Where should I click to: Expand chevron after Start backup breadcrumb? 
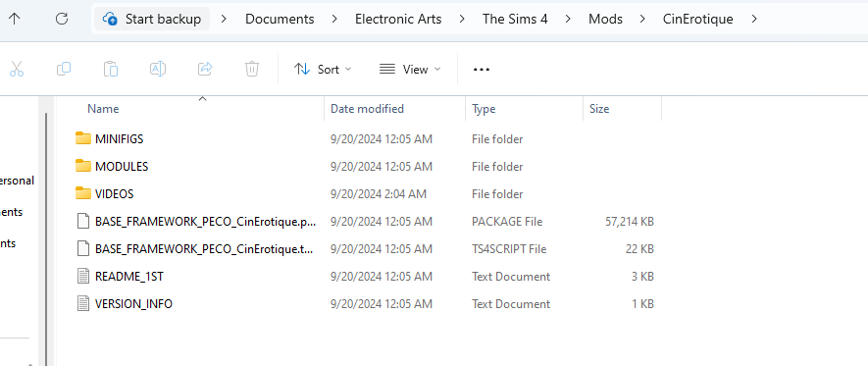click(224, 20)
